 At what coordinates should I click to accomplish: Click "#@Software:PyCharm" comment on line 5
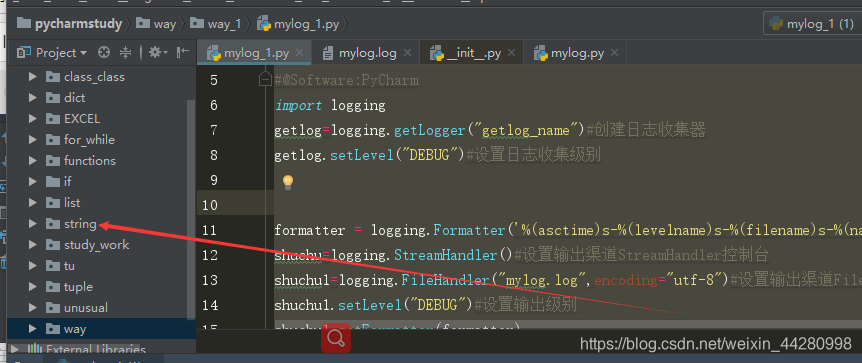[x=346, y=80]
